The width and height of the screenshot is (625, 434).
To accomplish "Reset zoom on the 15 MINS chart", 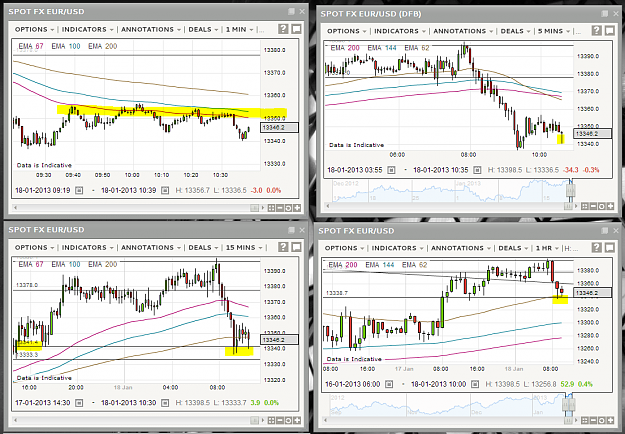I will pyautogui.click(x=288, y=420).
